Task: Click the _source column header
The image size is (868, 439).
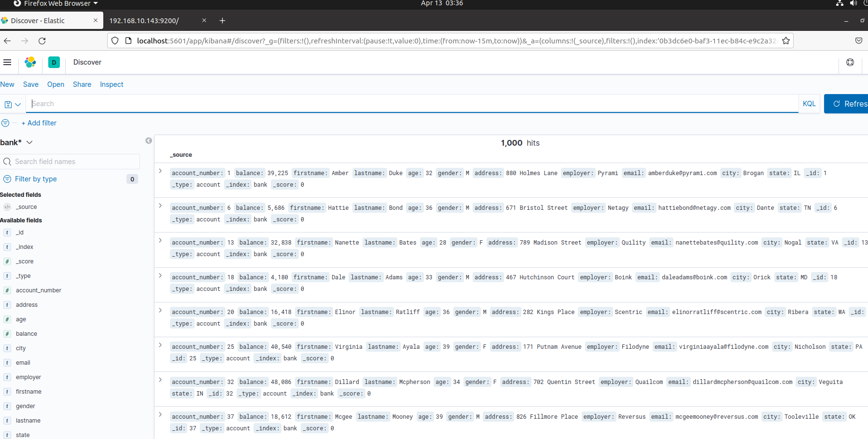Action: [x=181, y=155]
